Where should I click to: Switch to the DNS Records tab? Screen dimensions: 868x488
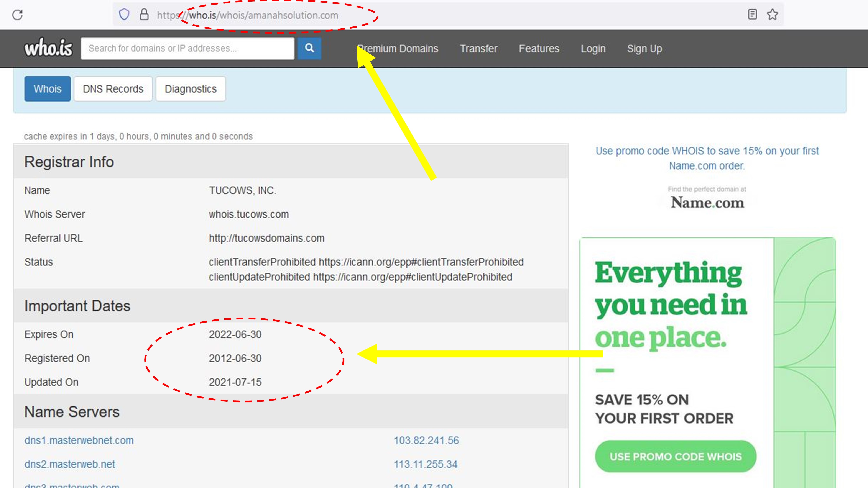click(113, 89)
